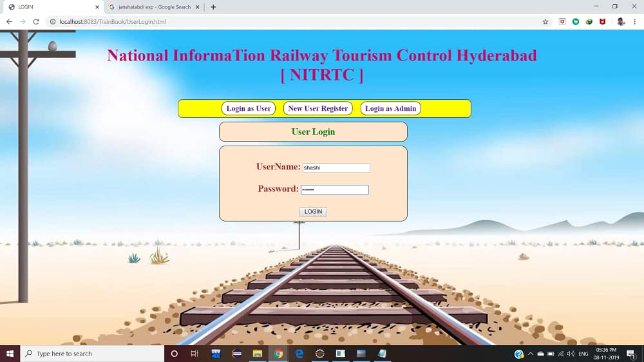Click into the UserName field
The height and width of the screenshot is (362, 644).
pyautogui.click(x=336, y=167)
